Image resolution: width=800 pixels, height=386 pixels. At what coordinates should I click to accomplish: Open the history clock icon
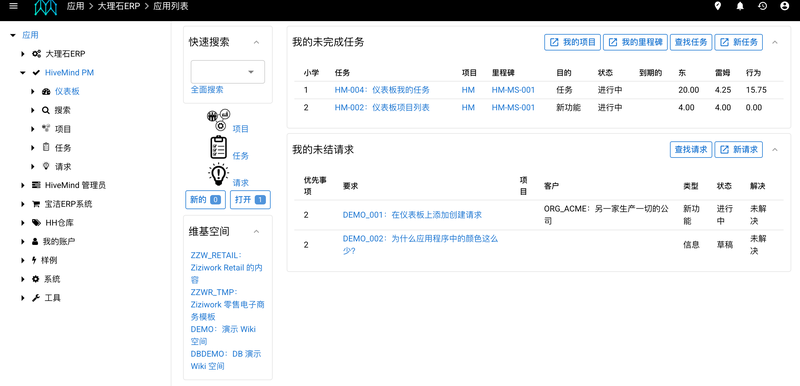[762, 6]
